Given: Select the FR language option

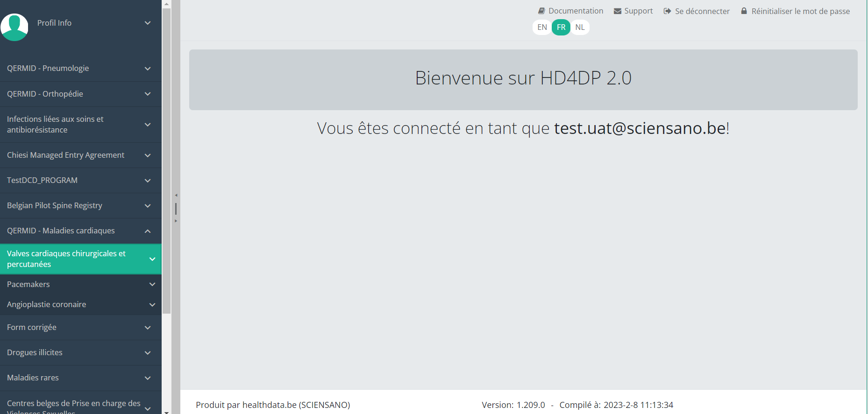Looking at the screenshot, I should click(561, 27).
